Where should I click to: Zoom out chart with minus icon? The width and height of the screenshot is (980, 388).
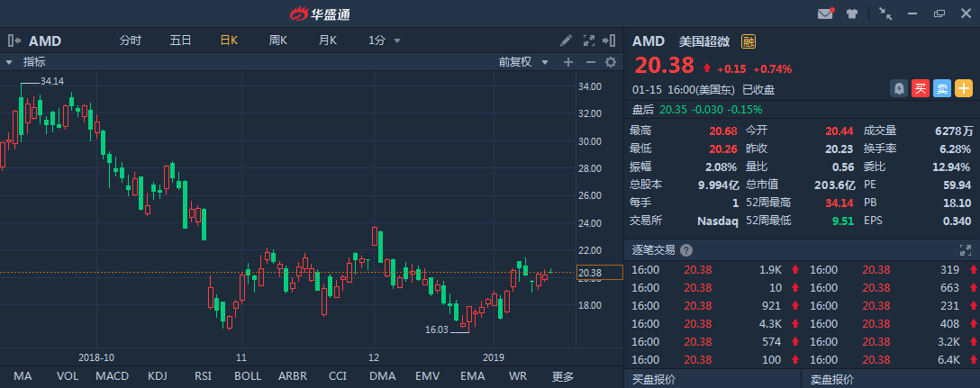tap(590, 62)
